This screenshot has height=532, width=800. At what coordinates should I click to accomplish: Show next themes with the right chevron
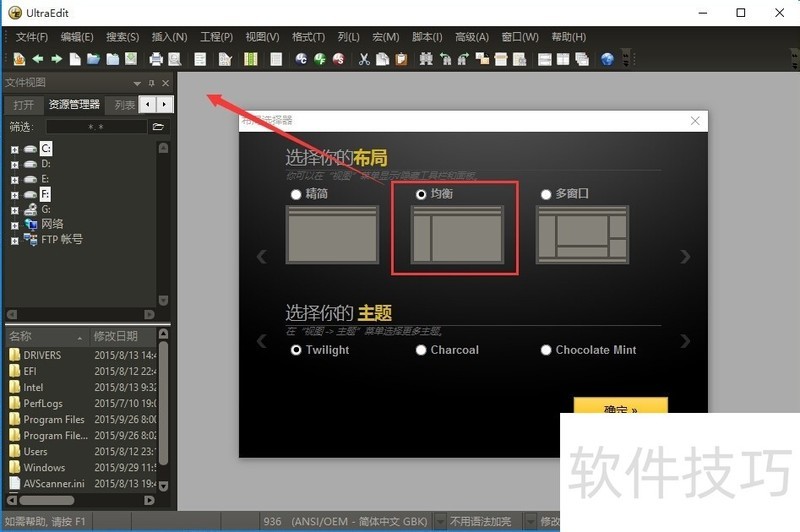tap(685, 341)
